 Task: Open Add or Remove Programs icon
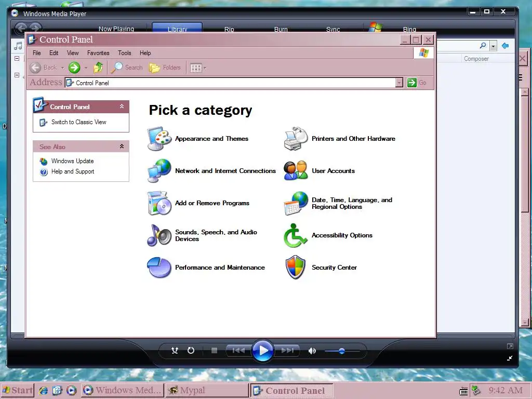click(x=159, y=203)
